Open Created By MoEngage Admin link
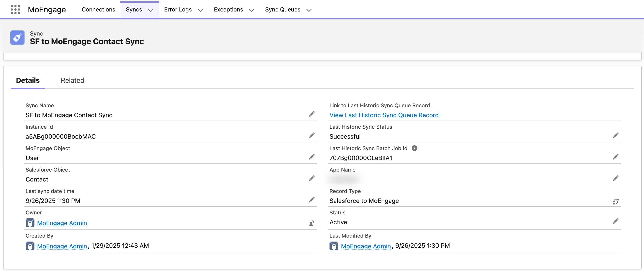The width and height of the screenshot is (644, 276). click(62, 246)
